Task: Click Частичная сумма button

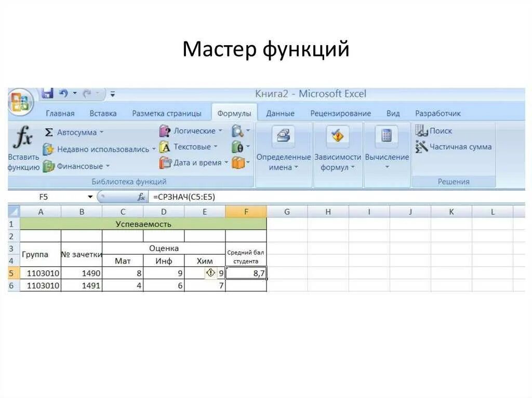Action: 453,147
